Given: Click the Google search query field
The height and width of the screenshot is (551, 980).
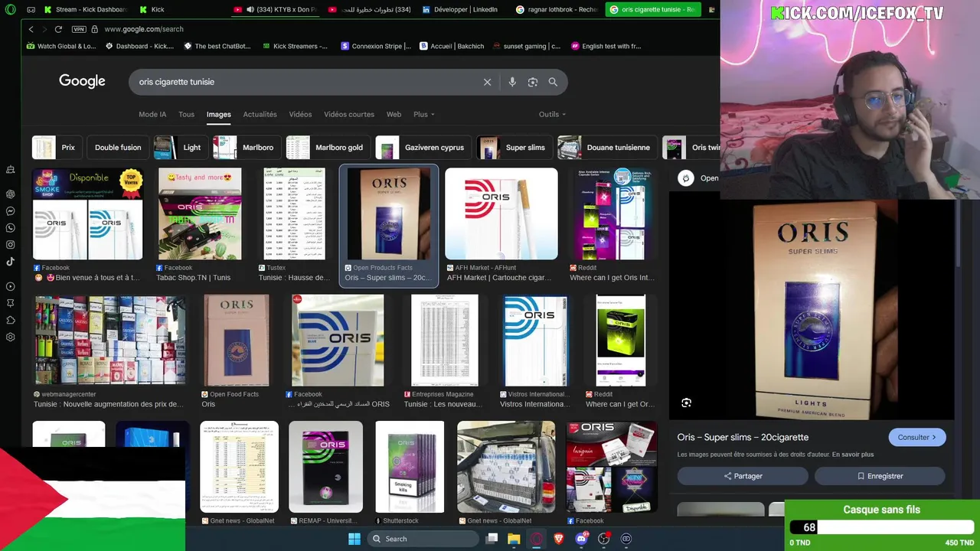Looking at the screenshot, I should pos(306,82).
